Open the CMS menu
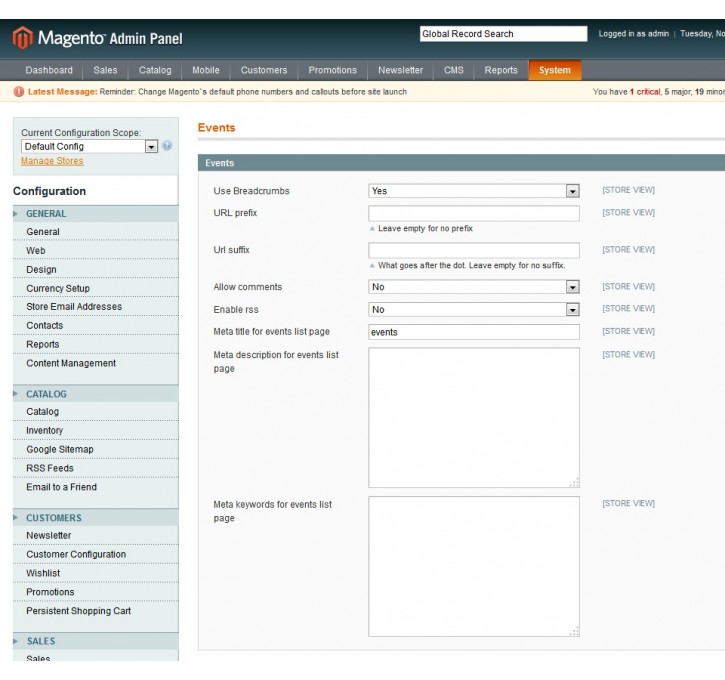725x680 pixels. (454, 70)
